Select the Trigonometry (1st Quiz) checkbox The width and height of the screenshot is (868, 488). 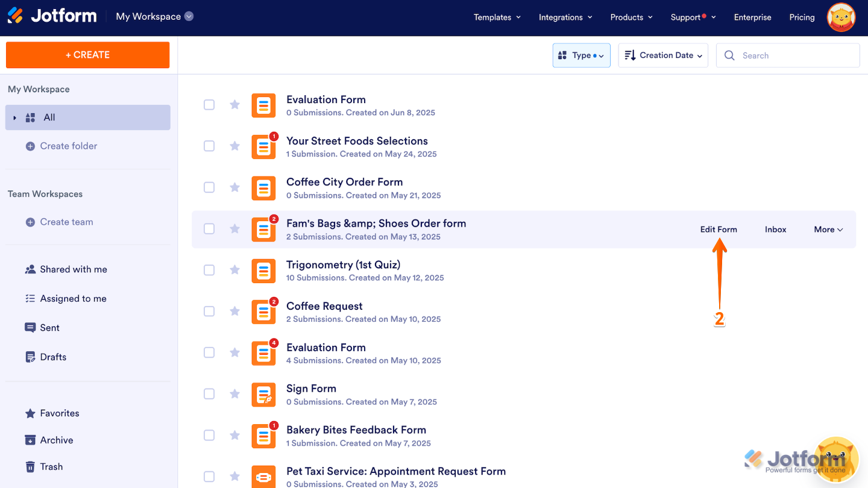click(x=209, y=270)
